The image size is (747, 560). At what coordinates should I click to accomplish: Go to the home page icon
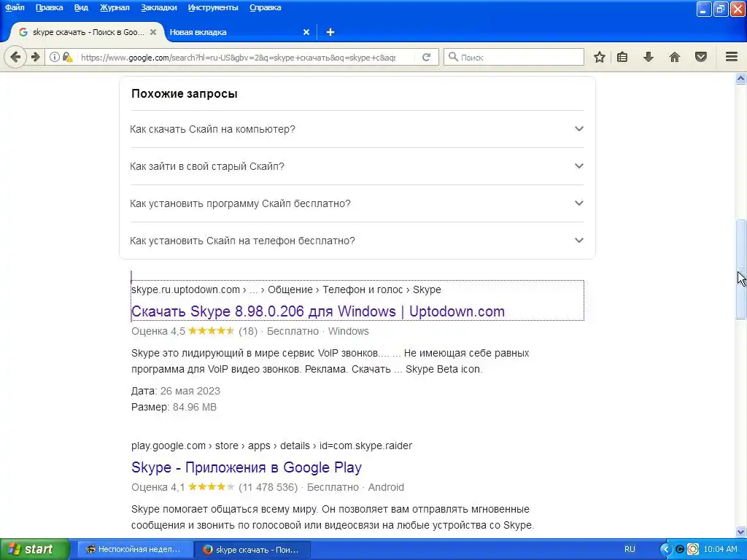pos(675,57)
